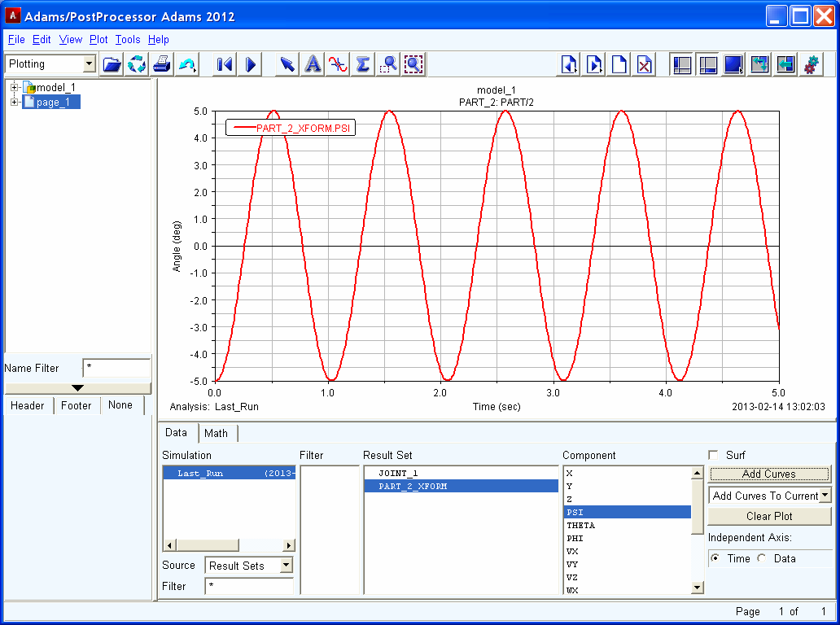Select the PHI component
The image size is (840, 625).
click(628, 538)
